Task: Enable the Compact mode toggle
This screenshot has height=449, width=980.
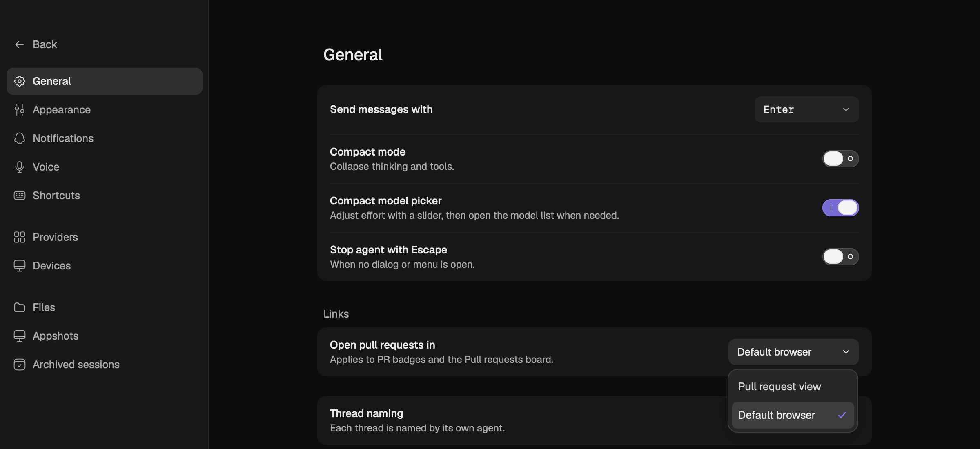Action: [840, 159]
